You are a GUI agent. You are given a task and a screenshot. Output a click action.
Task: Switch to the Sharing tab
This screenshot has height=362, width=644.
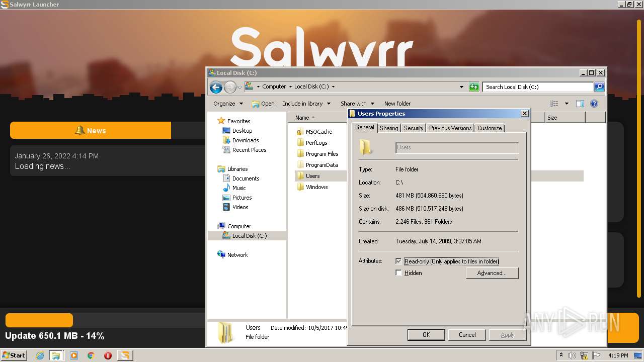(x=389, y=128)
